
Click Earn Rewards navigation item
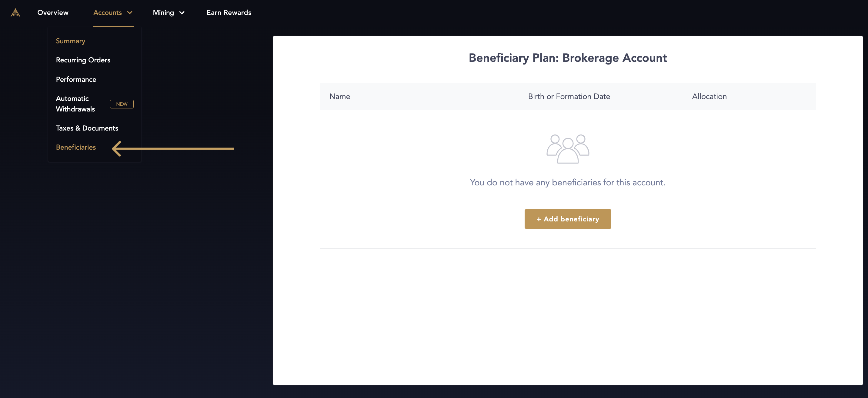(229, 12)
